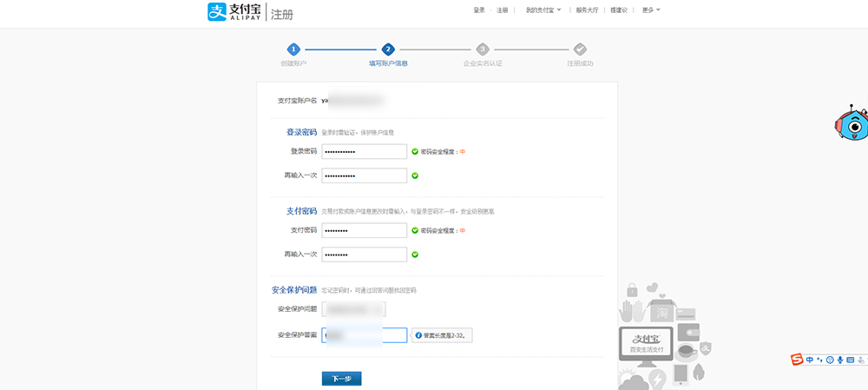The width and height of the screenshot is (868, 390).
Task: Click the Sogou input method S logo
Action: tap(797, 360)
